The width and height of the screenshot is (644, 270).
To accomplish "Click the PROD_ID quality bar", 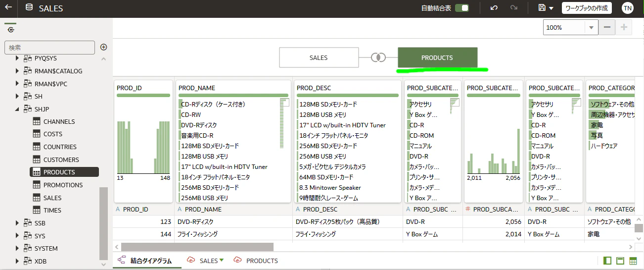I will [x=143, y=95].
